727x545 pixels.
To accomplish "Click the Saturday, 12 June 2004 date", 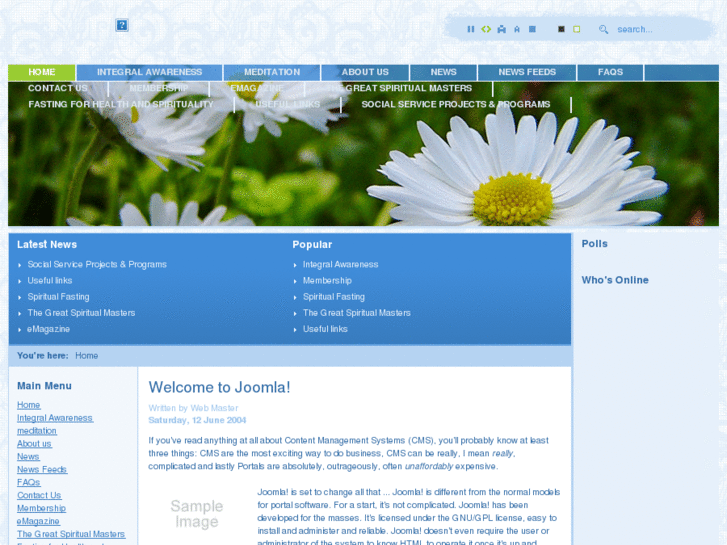I will click(197, 420).
